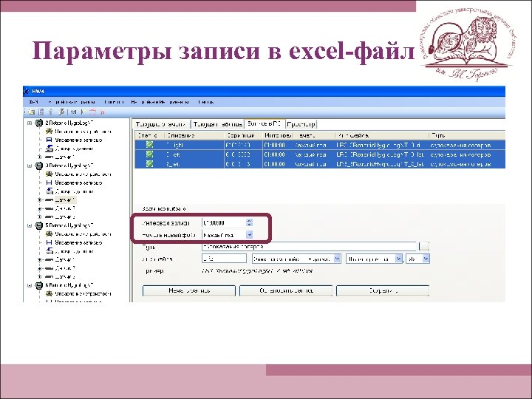Click the stop recording button
This screenshot has width=532, height=399.
[x=286, y=291]
